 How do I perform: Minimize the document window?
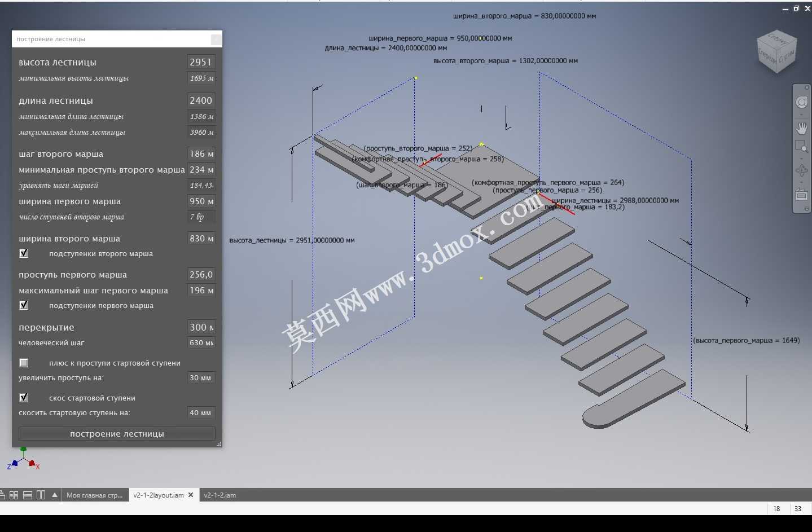pyautogui.click(x=785, y=8)
